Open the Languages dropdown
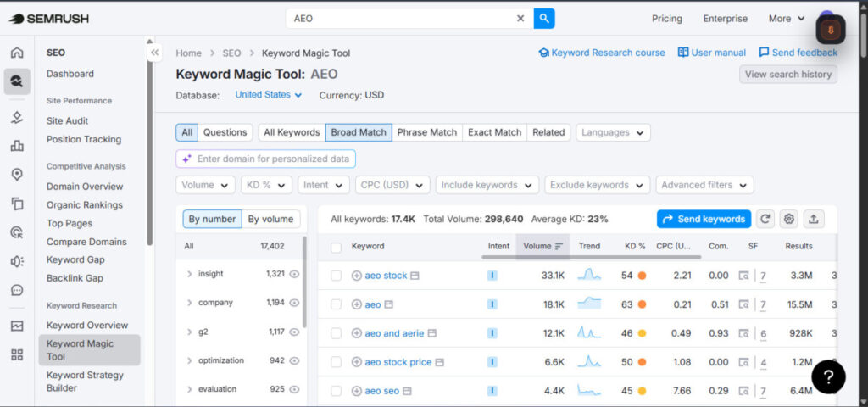868x407 pixels. click(613, 132)
